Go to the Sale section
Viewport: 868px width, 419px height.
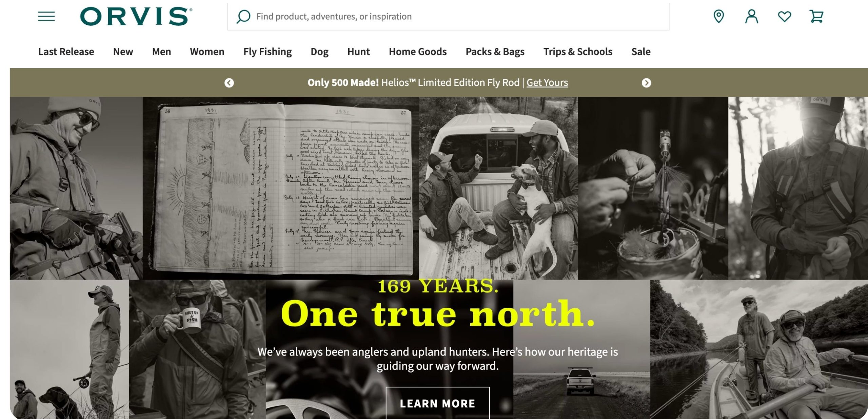click(641, 52)
